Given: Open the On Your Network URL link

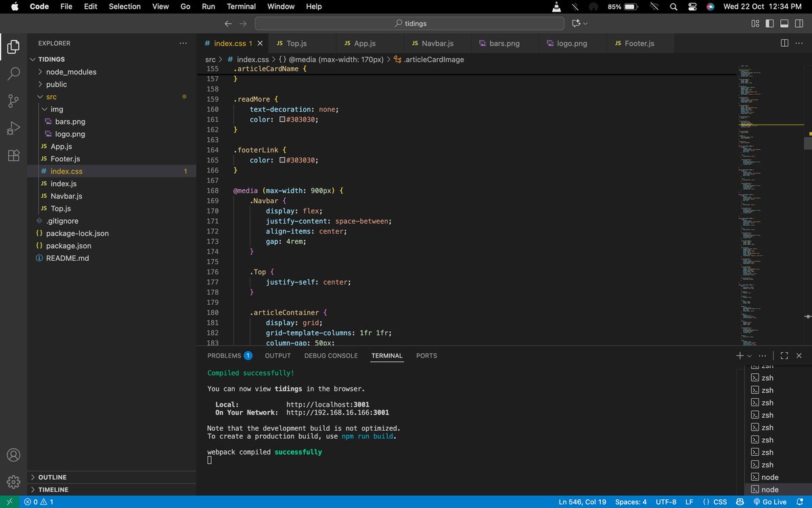Looking at the screenshot, I should (x=338, y=412).
